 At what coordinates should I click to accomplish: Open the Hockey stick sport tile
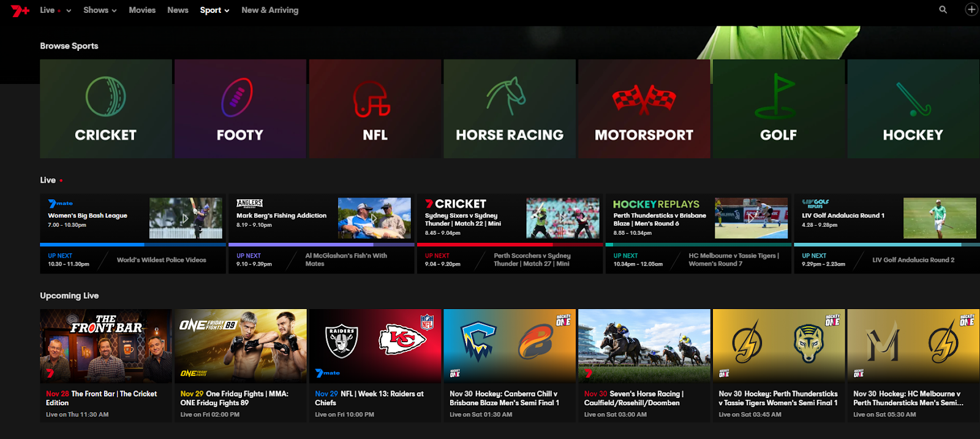[x=913, y=109]
